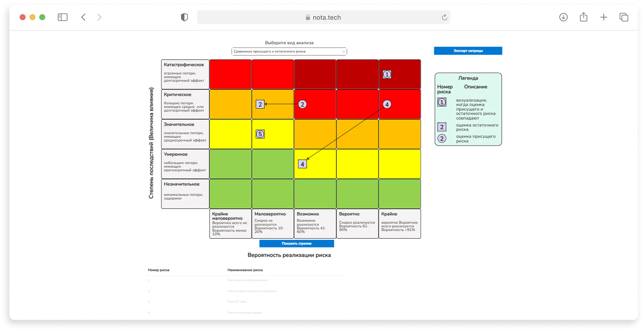The width and height of the screenshot is (644, 331).
Task: Select square residual marker 2 in the matrix
Action: [260, 104]
